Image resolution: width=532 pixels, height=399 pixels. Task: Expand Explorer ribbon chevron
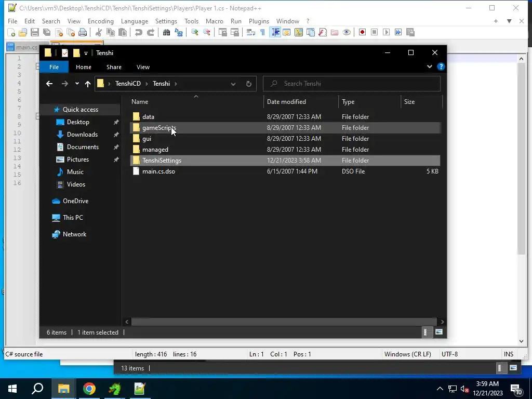(430, 66)
